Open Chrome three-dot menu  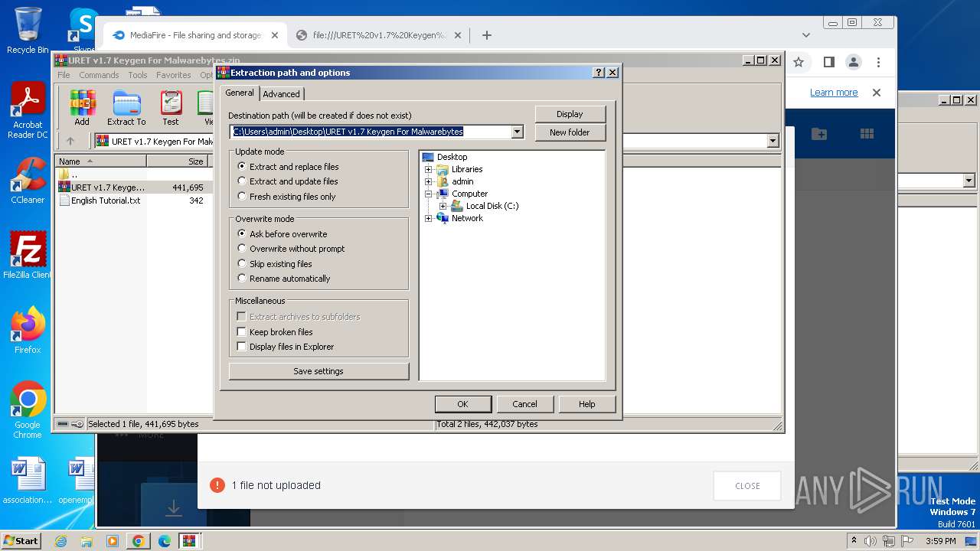878,62
